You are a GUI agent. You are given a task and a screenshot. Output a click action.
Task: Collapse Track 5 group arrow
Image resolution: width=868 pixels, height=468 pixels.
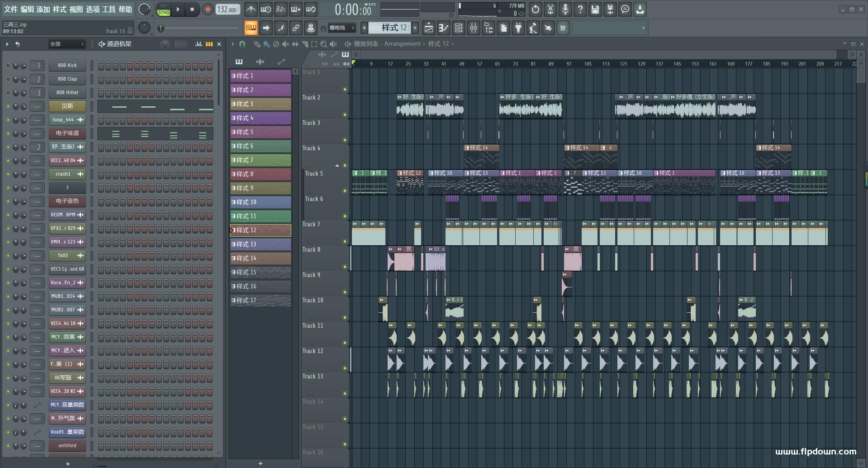click(x=337, y=166)
